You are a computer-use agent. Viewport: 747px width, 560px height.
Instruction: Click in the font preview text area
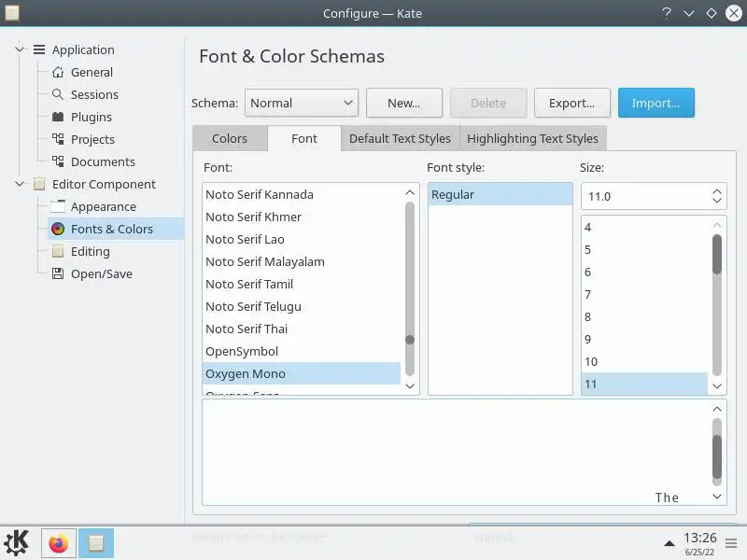(455, 453)
